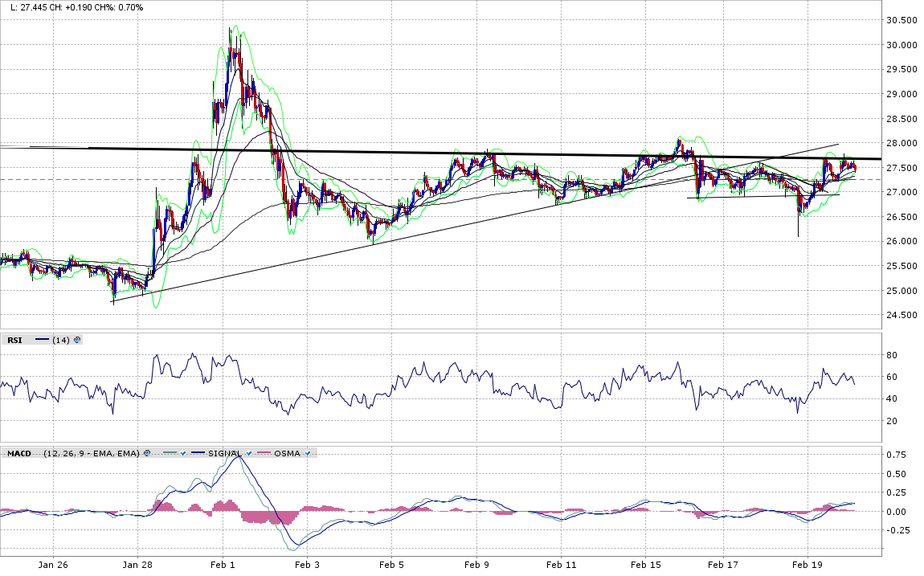Open MACD indicator settings icon
The width and height of the screenshot is (924, 576).
(147, 454)
